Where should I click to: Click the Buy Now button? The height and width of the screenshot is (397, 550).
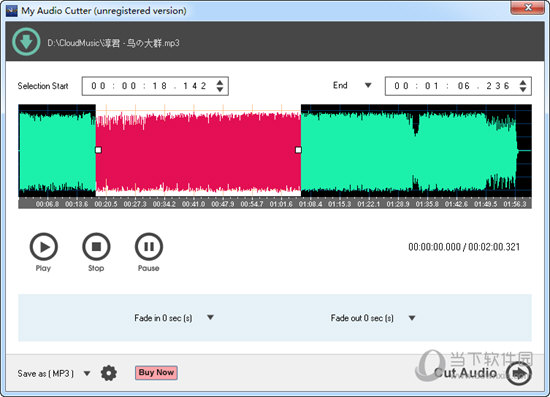tap(156, 372)
